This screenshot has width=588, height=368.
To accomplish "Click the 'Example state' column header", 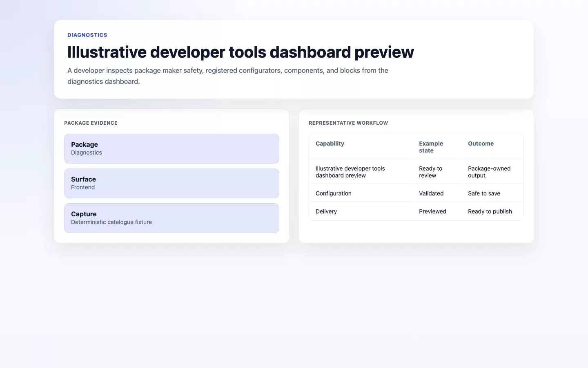I will (x=431, y=147).
